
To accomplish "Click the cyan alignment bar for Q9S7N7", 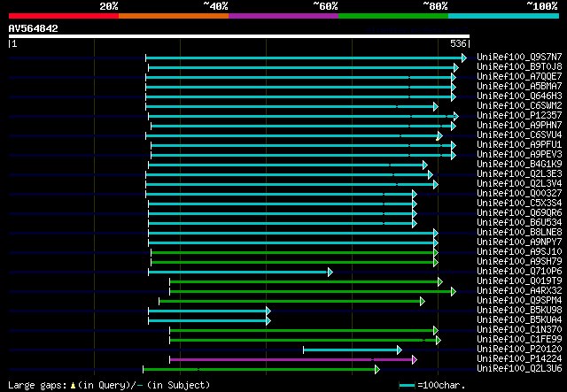I will pyautogui.click(x=304, y=58).
